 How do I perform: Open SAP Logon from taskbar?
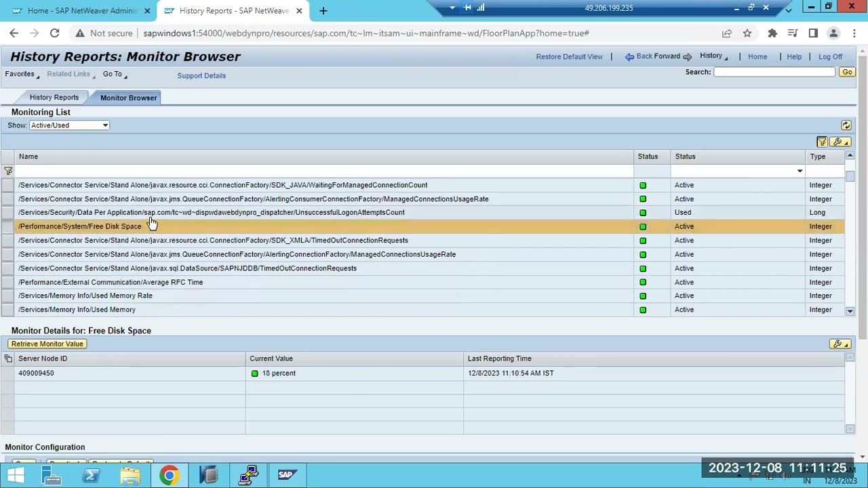[x=287, y=475]
